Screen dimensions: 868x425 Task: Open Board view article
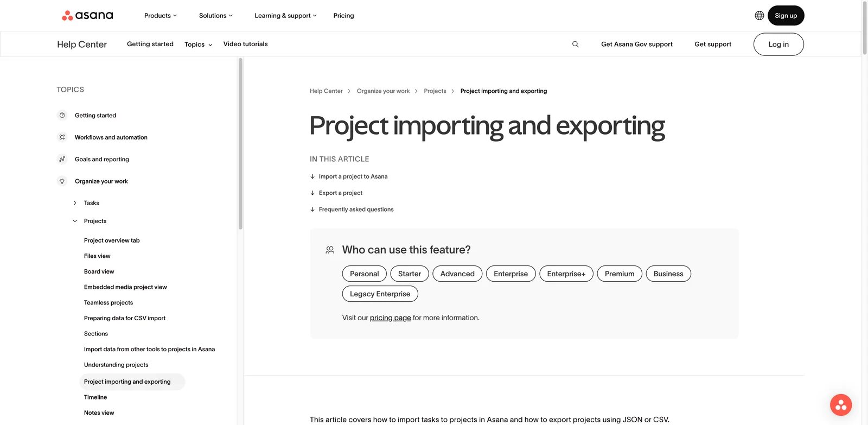(x=99, y=271)
